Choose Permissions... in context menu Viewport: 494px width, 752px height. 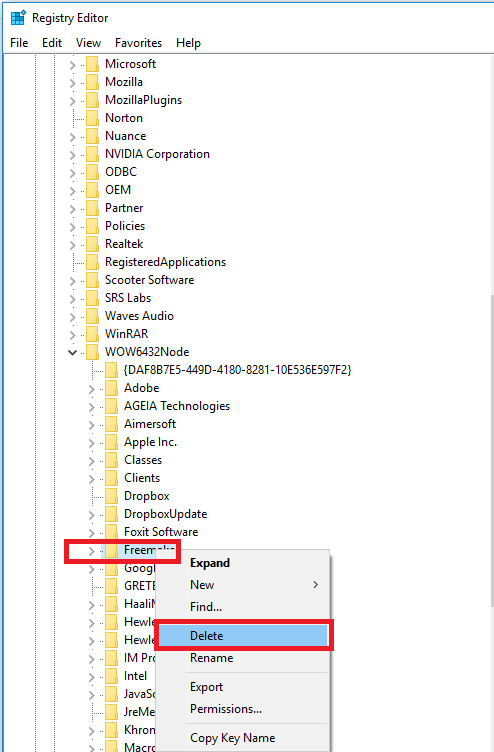[226, 708]
